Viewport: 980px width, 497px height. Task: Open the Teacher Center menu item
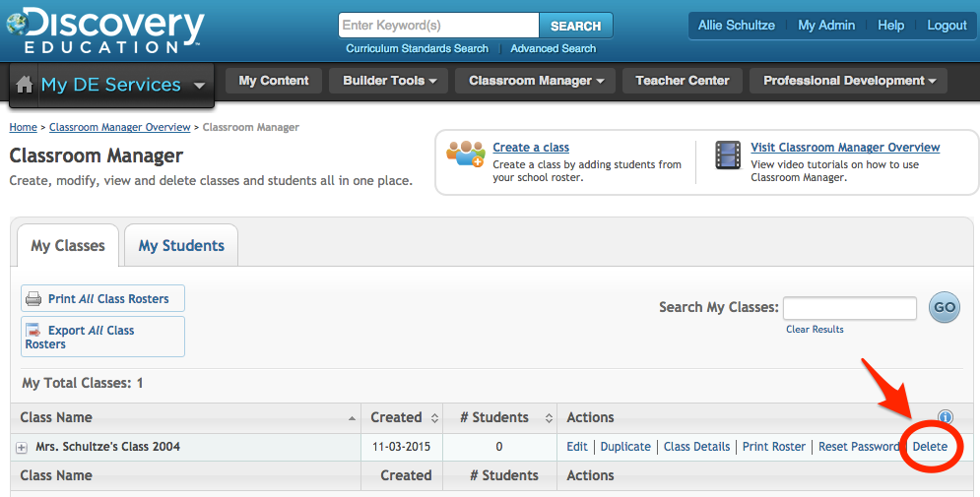(x=683, y=81)
